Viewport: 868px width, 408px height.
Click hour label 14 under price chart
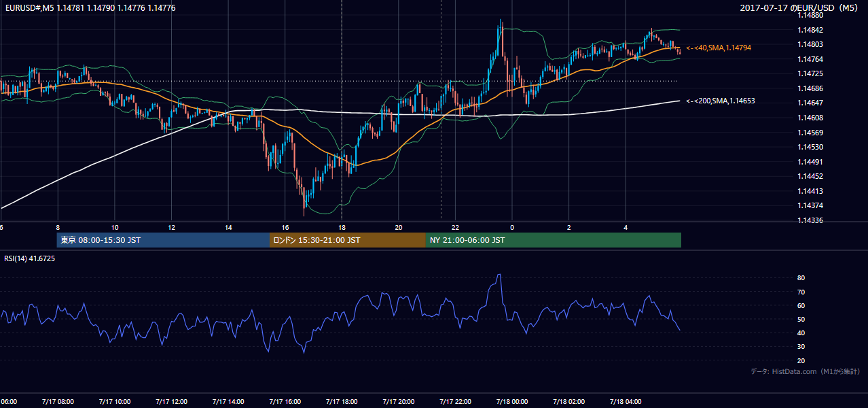[x=228, y=228]
